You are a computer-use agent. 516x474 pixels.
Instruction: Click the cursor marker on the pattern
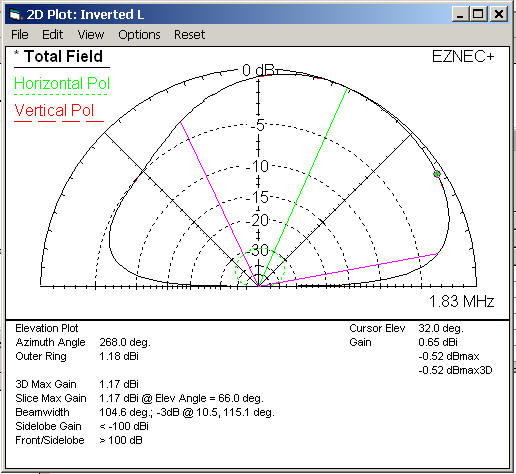437,174
